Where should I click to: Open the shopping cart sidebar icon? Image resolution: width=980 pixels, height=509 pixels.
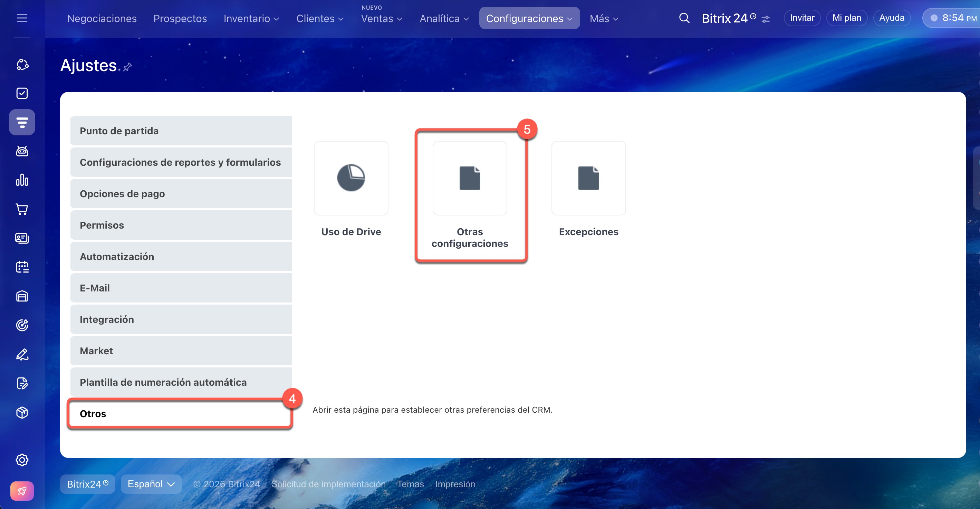(x=22, y=209)
